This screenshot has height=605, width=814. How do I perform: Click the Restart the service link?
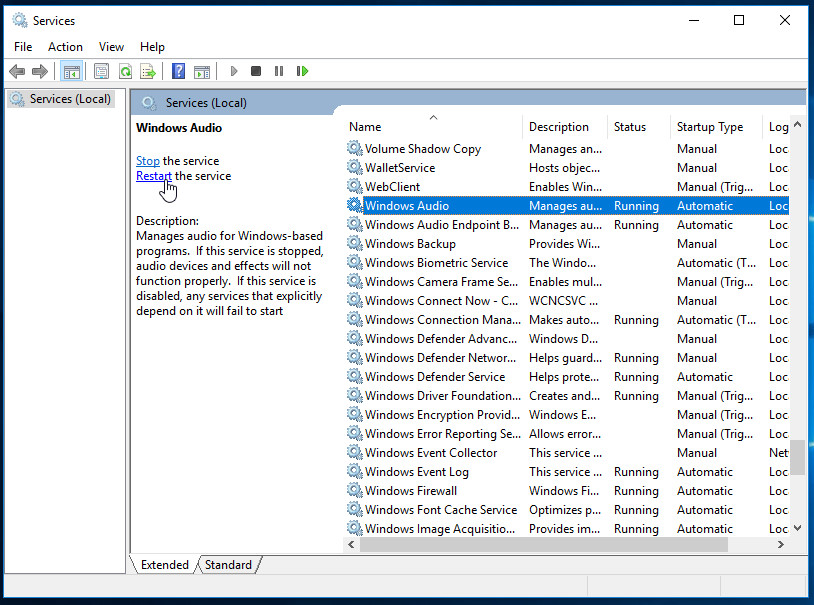click(x=154, y=176)
